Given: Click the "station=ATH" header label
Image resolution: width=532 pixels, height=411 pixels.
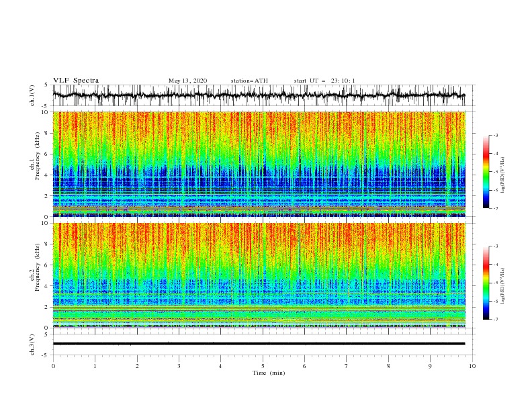Looking at the screenshot, I should click(x=249, y=81).
